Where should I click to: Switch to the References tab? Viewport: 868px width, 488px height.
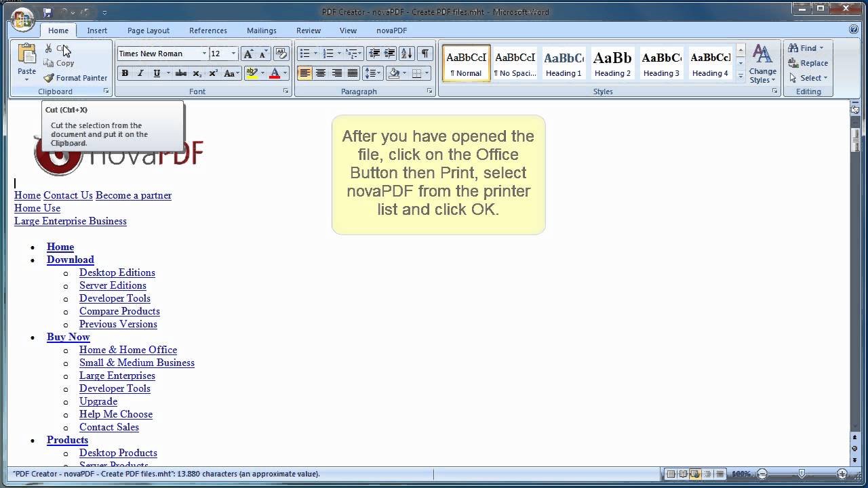tap(208, 30)
